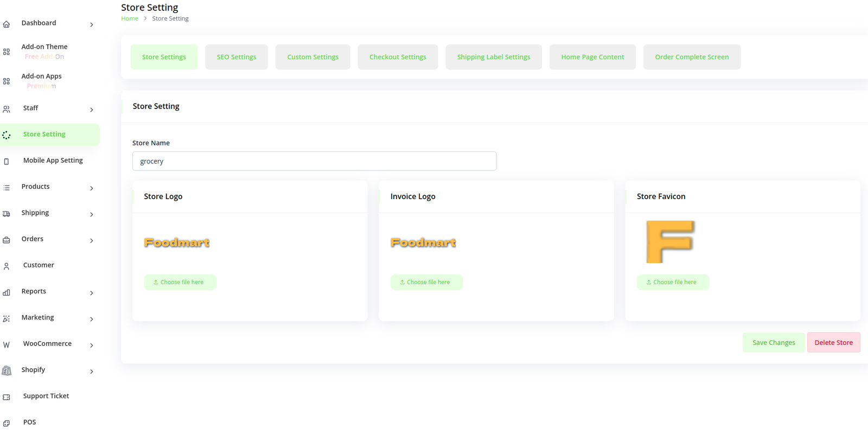Click the Staff people icon
Screen dimensions: 868x430
(x=7, y=109)
